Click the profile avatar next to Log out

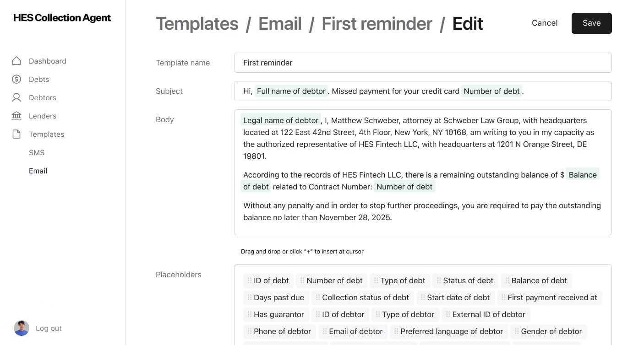pos(21,328)
